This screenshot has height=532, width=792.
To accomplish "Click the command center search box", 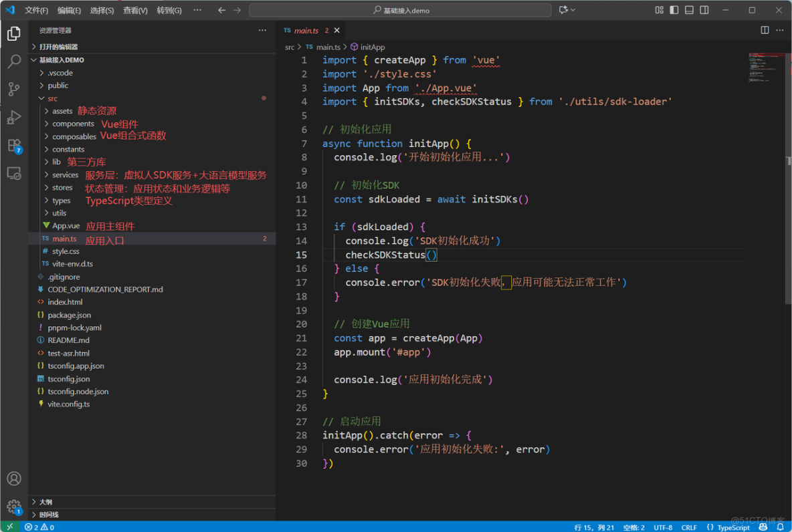I will pos(400,10).
